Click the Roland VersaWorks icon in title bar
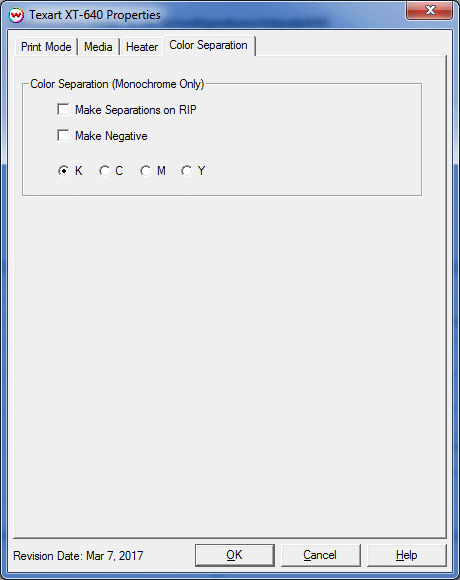Screen dimensions: 460x580 16,15
